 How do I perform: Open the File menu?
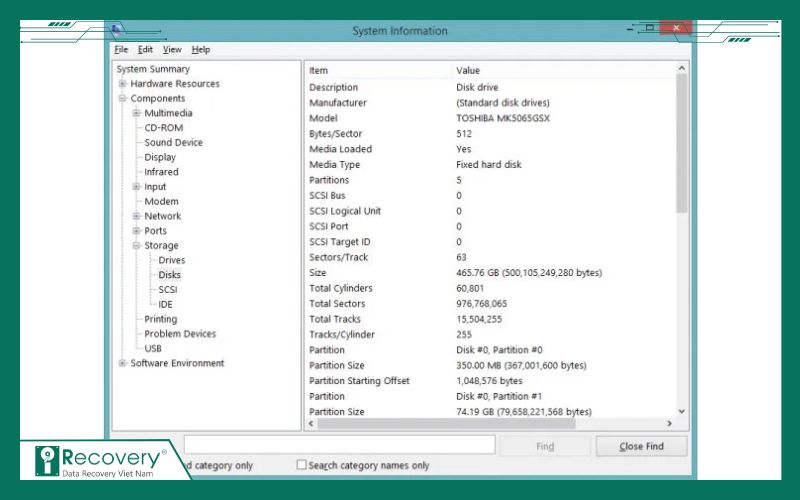pos(121,49)
